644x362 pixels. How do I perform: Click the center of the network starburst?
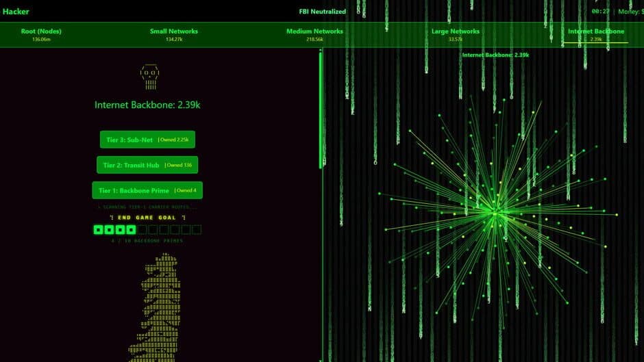coord(495,213)
